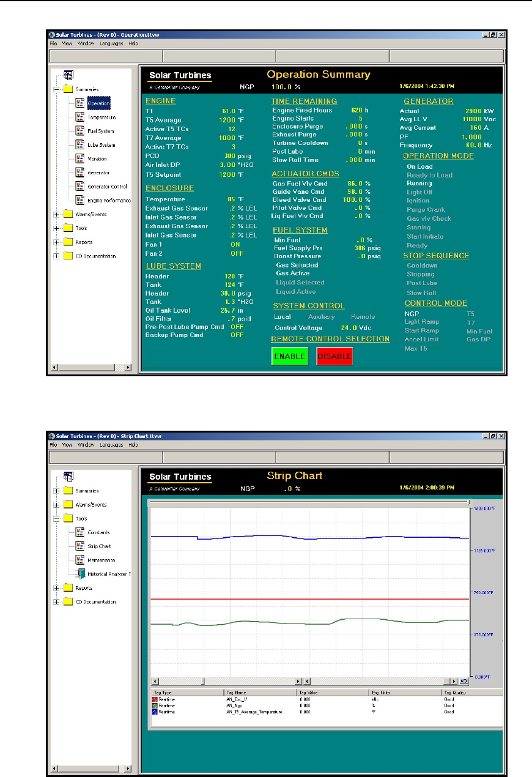532x777 pixels.
Task: Click blue tag icon for AN_T5_Average_Temperature row
Action: click(154, 712)
